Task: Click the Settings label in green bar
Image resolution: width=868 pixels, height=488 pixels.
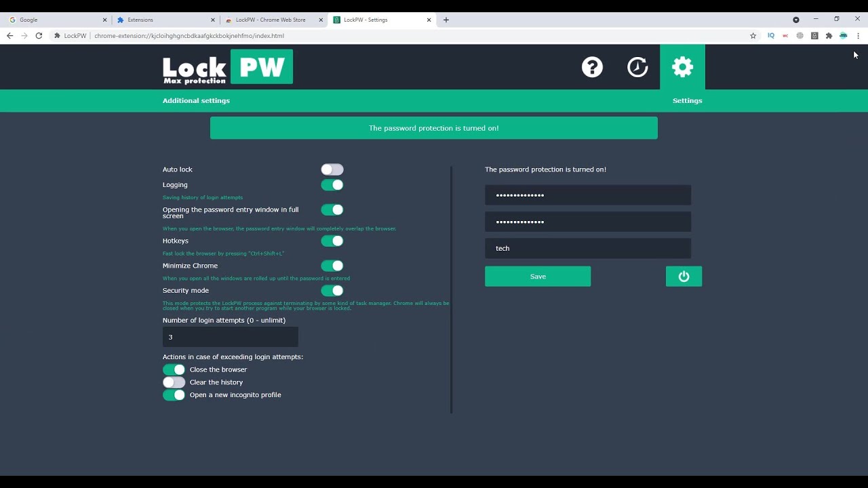Action: click(687, 101)
